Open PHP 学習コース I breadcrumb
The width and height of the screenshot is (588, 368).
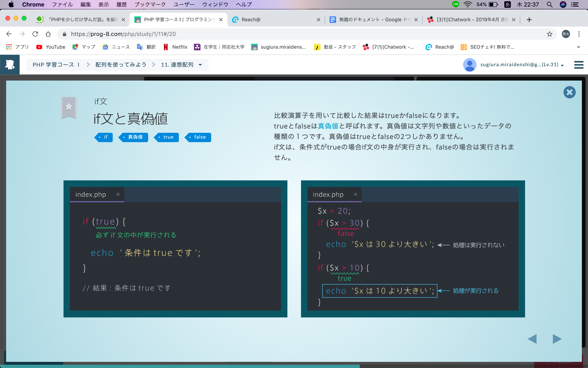pyautogui.click(x=56, y=65)
